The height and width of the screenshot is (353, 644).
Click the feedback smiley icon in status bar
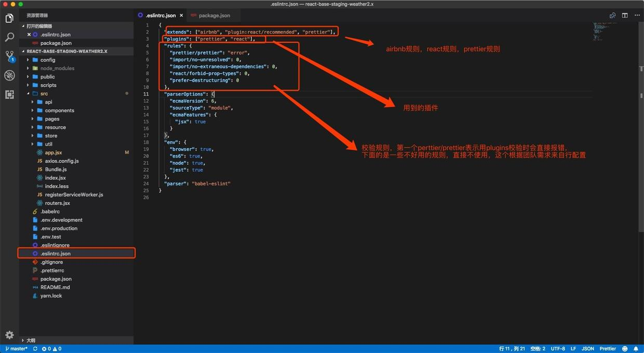coord(625,349)
